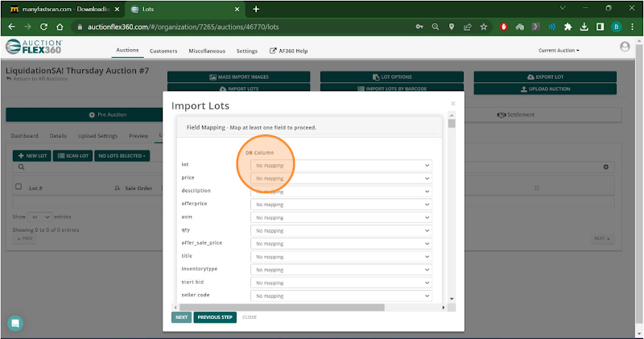Click the browser downloads icon

point(584,27)
